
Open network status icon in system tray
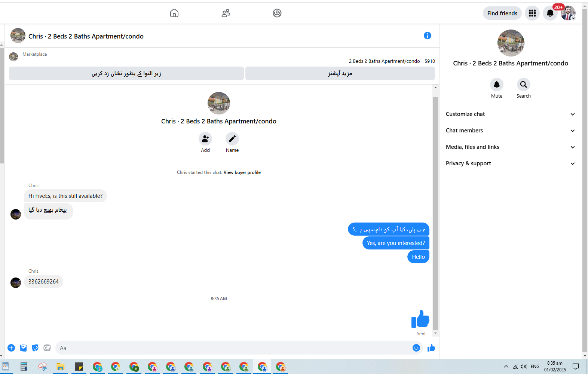(515, 367)
